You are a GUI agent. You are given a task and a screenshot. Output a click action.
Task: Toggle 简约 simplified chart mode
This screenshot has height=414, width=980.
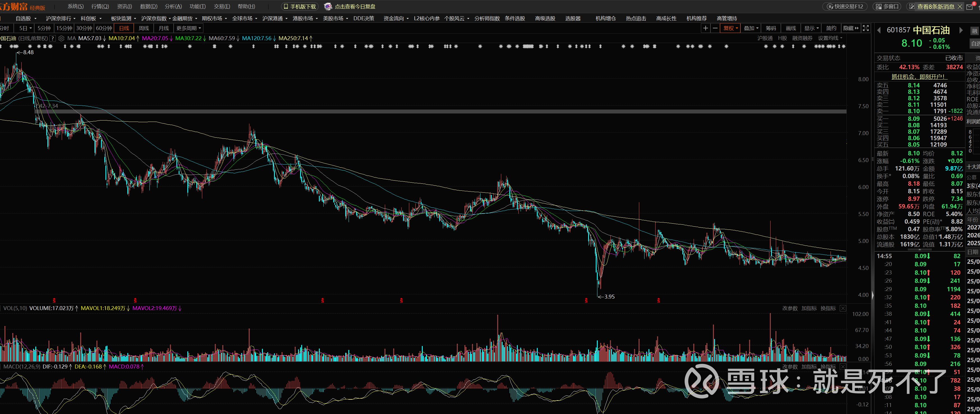click(831, 28)
